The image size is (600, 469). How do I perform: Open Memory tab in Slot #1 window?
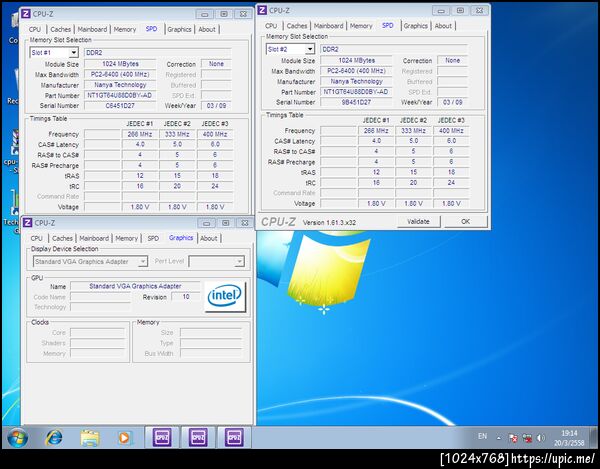click(125, 29)
